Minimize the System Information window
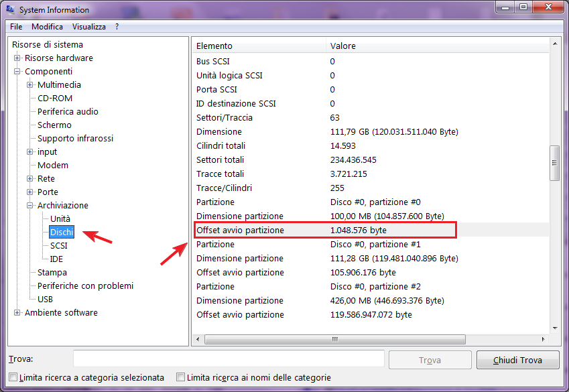The width and height of the screenshot is (569, 392). (x=505, y=7)
